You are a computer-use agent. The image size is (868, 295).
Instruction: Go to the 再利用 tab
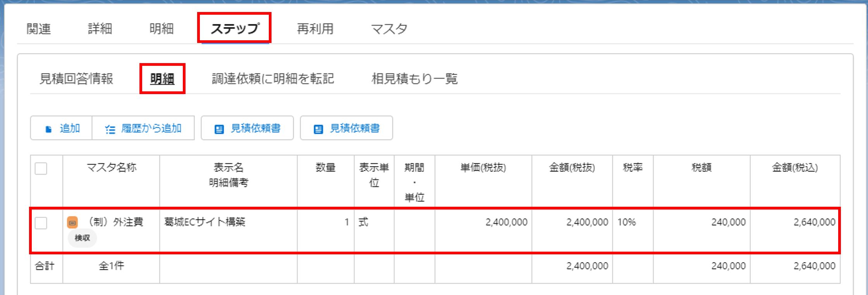(x=315, y=29)
